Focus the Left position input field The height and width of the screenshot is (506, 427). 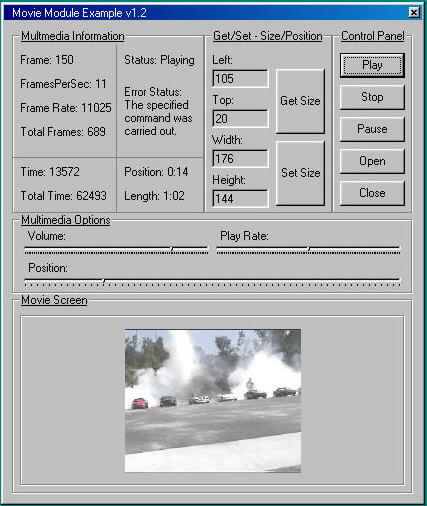click(240, 79)
